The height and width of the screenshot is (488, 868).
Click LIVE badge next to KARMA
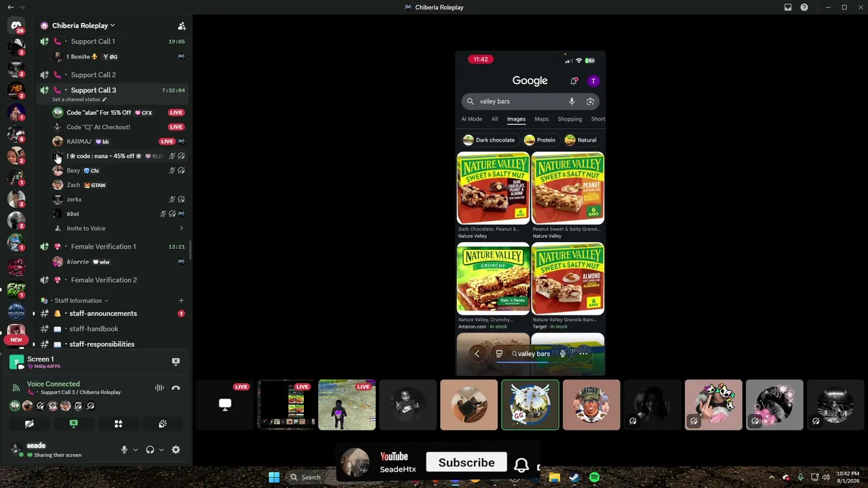point(167,141)
